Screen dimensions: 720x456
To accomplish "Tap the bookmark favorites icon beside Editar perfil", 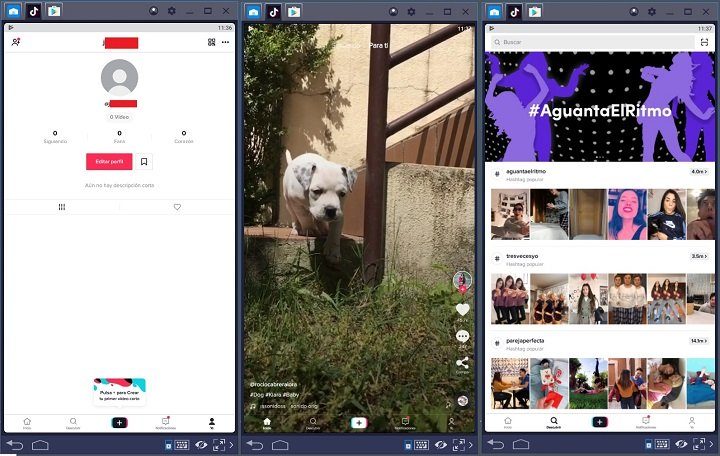I will point(144,162).
